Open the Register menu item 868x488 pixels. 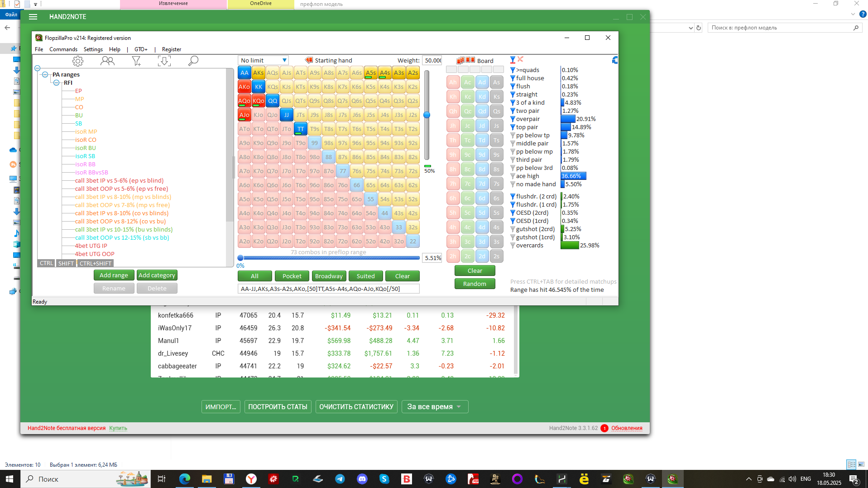click(x=172, y=49)
